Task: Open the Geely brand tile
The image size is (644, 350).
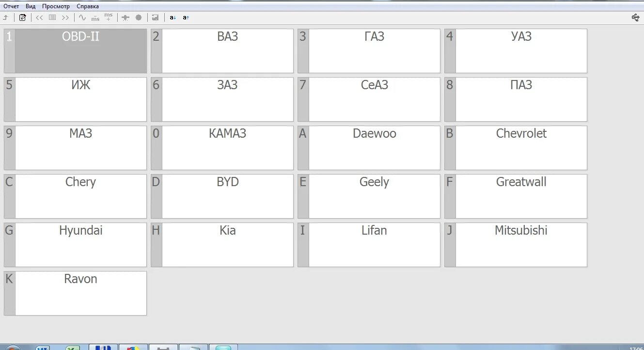Action: (x=369, y=196)
